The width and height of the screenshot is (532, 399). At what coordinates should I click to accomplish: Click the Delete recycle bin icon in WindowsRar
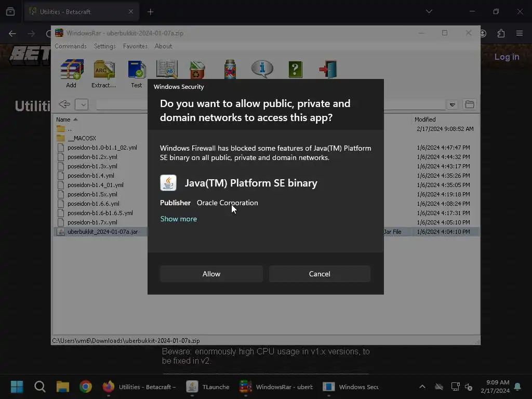tap(197, 69)
